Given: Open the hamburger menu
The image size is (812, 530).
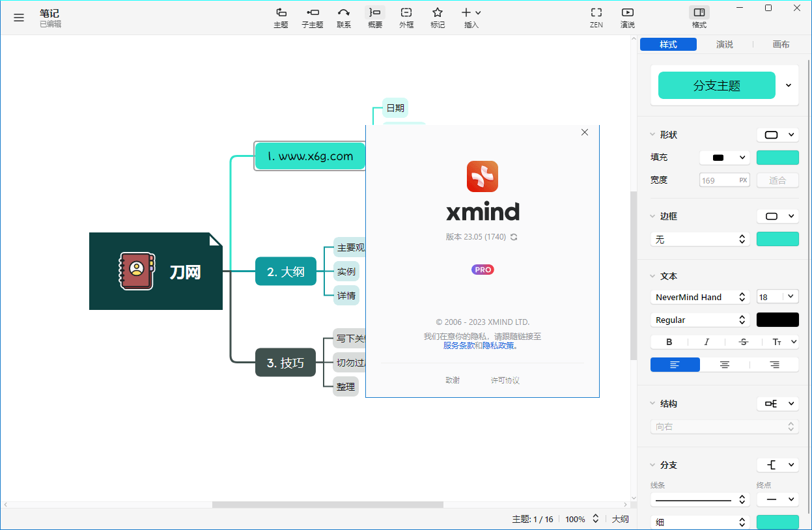Looking at the screenshot, I should click(x=19, y=18).
